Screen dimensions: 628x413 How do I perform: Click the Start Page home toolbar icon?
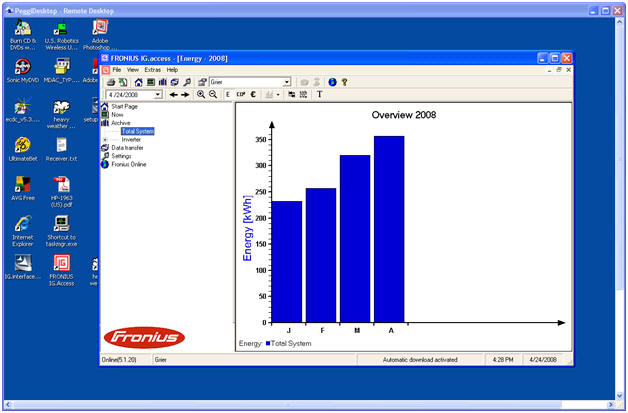click(139, 82)
